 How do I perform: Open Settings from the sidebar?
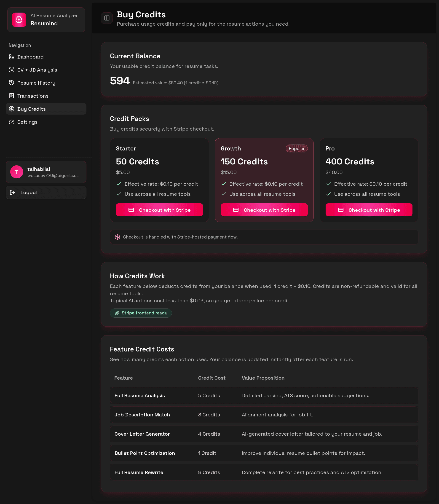(46, 122)
